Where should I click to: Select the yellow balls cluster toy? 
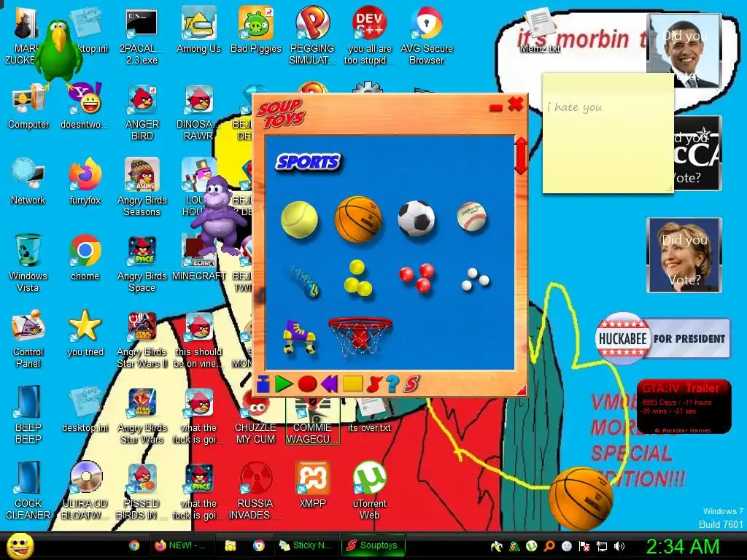(x=357, y=278)
